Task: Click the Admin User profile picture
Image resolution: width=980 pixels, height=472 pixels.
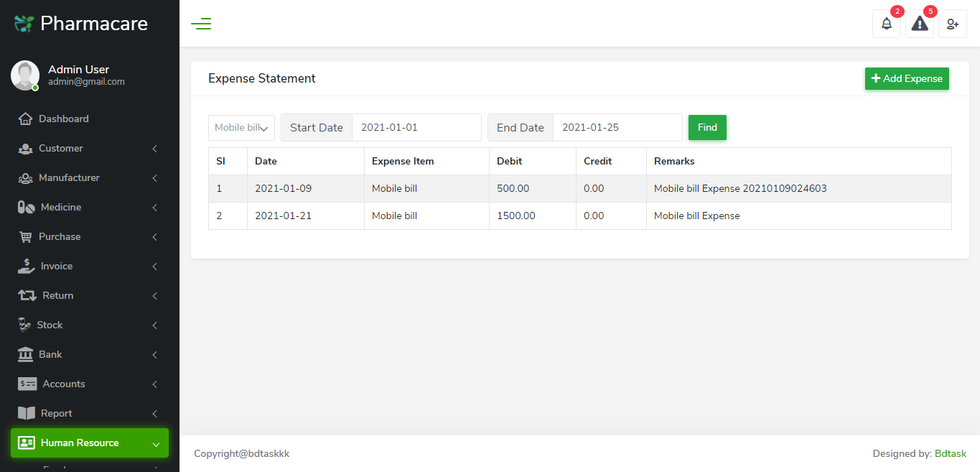Action: [x=24, y=75]
